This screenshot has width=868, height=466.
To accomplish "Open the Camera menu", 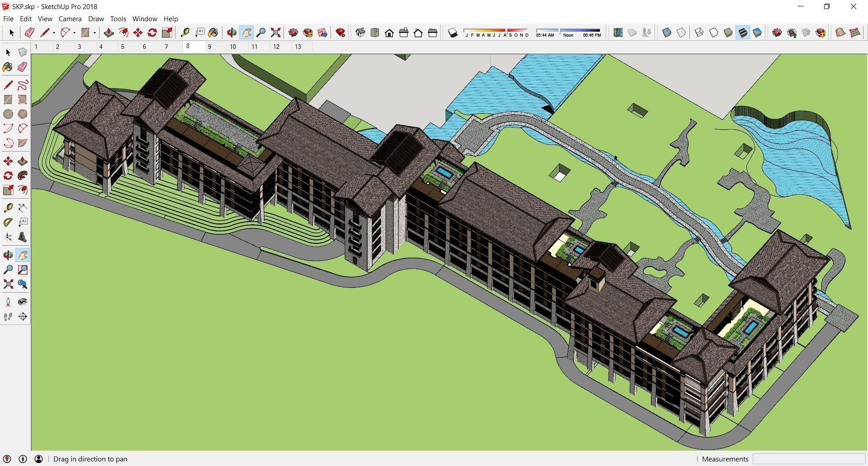I will (x=70, y=19).
